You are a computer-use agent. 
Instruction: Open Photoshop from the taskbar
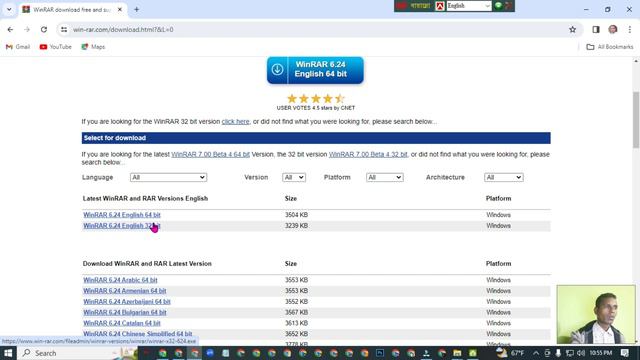click(380, 353)
